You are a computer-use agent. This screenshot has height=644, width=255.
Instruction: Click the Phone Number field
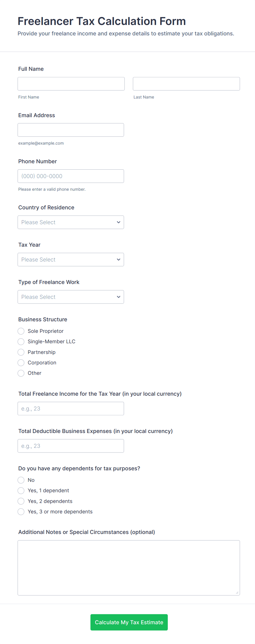(71, 176)
